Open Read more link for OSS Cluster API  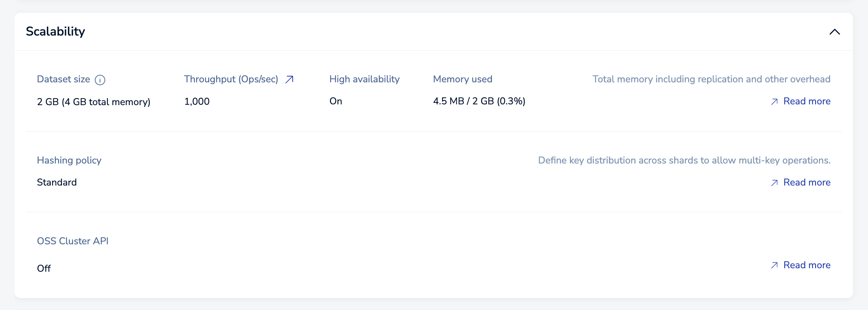coord(807,265)
